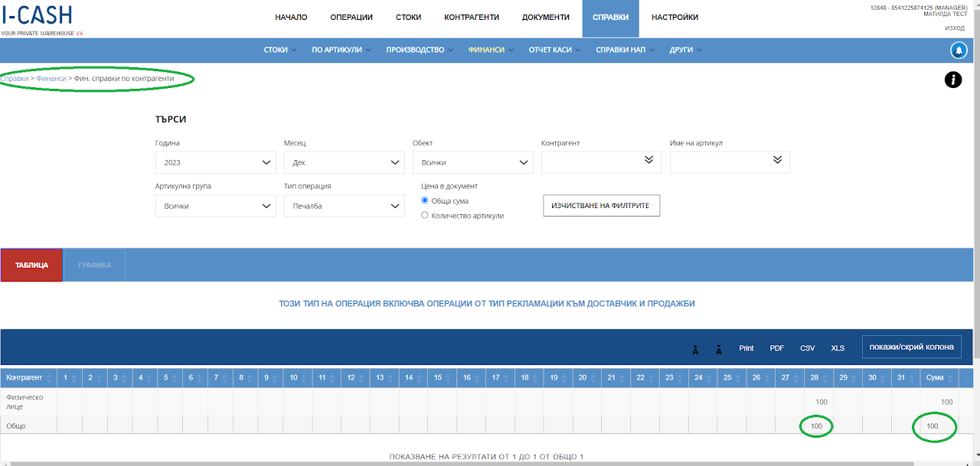Viewport: 980px width, 466px height.
Task: Export the table as PDF
Action: coord(777,348)
